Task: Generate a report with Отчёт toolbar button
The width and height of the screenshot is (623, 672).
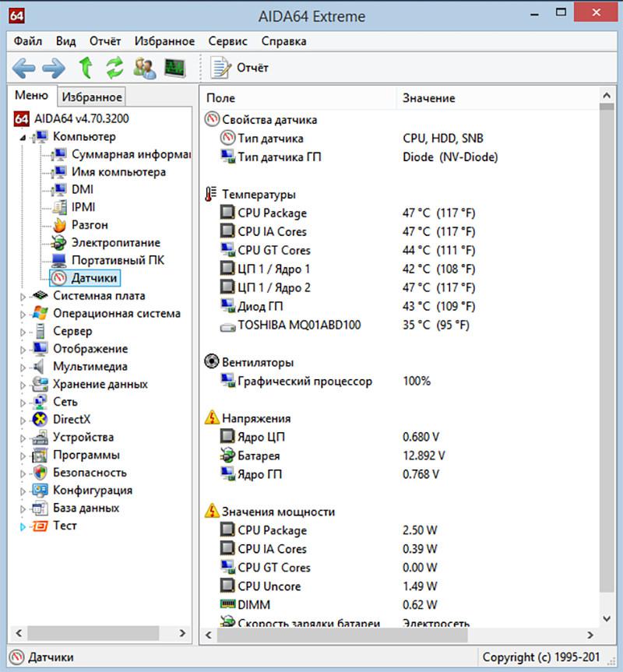Action: 239,68
